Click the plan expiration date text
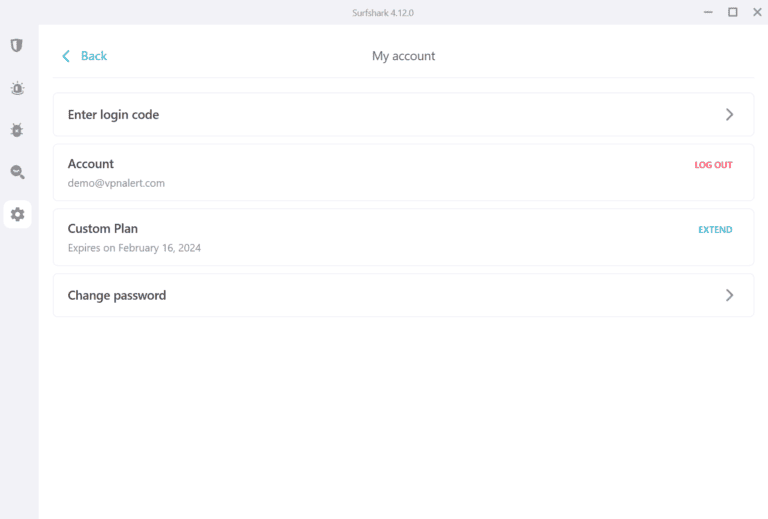Screen dimensions: 768x519 134,248
